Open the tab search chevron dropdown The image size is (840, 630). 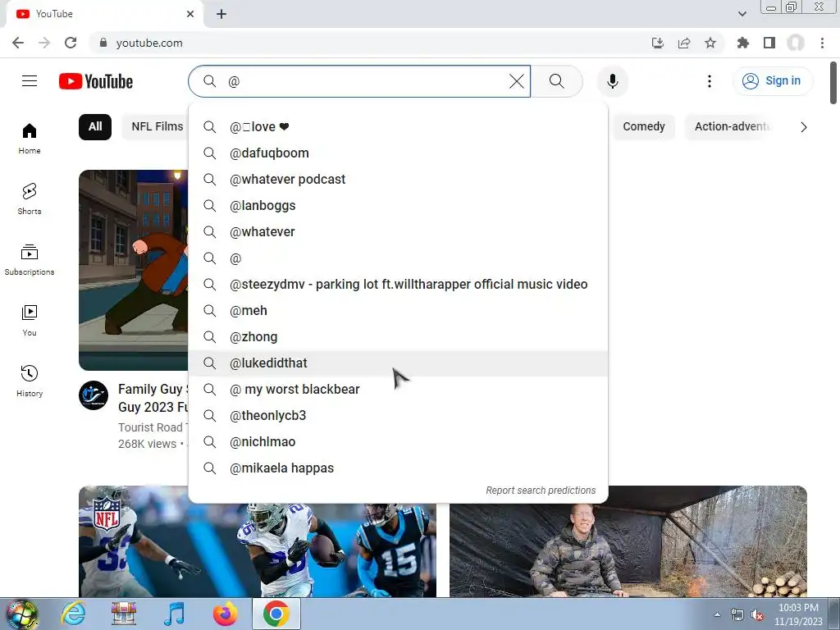tap(742, 14)
